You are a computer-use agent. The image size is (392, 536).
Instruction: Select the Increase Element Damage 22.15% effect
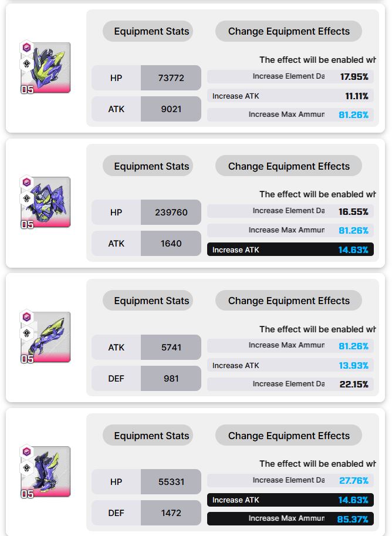[x=290, y=384]
